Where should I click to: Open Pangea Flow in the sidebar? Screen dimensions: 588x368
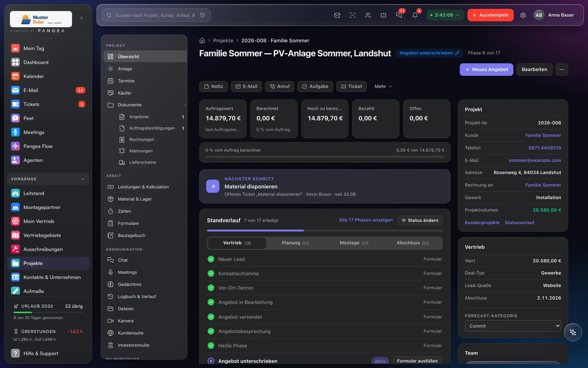pyautogui.click(x=48, y=146)
